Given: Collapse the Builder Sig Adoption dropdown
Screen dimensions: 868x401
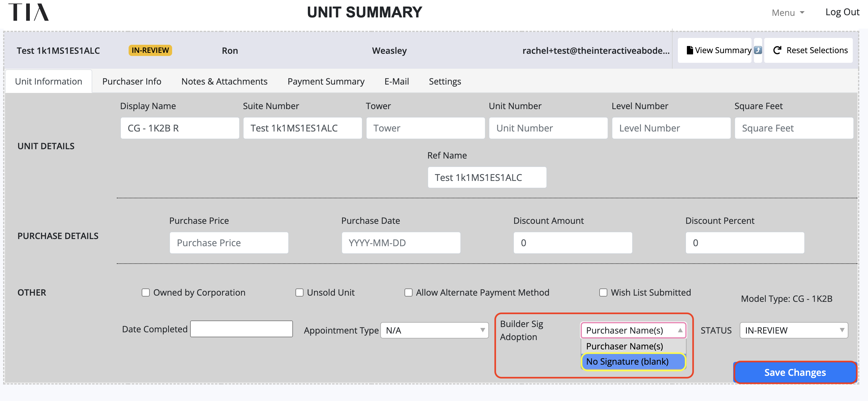Looking at the screenshot, I should (633, 330).
